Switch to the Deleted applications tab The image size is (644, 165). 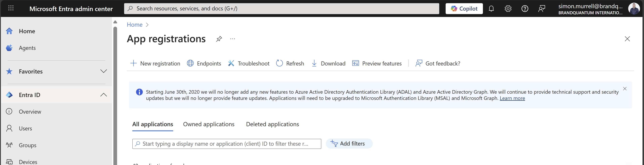pyautogui.click(x=272, y=124)
